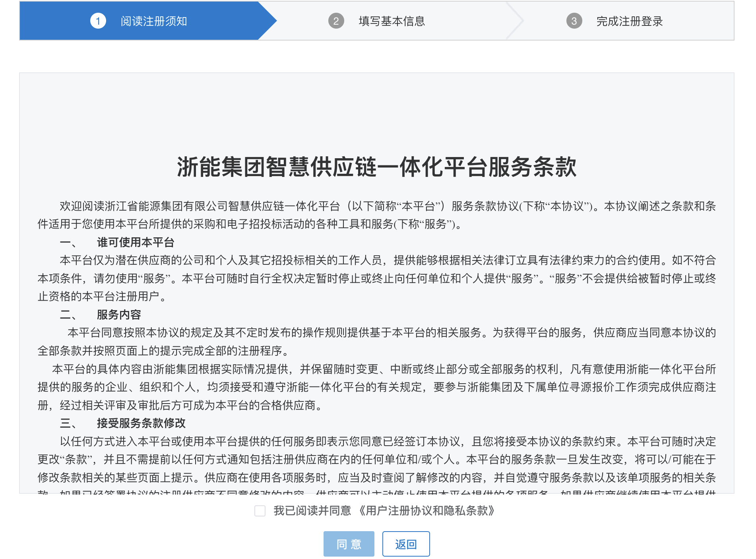Check the 我已阅读并同意 agreement checkbox

[x=260, y=511]
